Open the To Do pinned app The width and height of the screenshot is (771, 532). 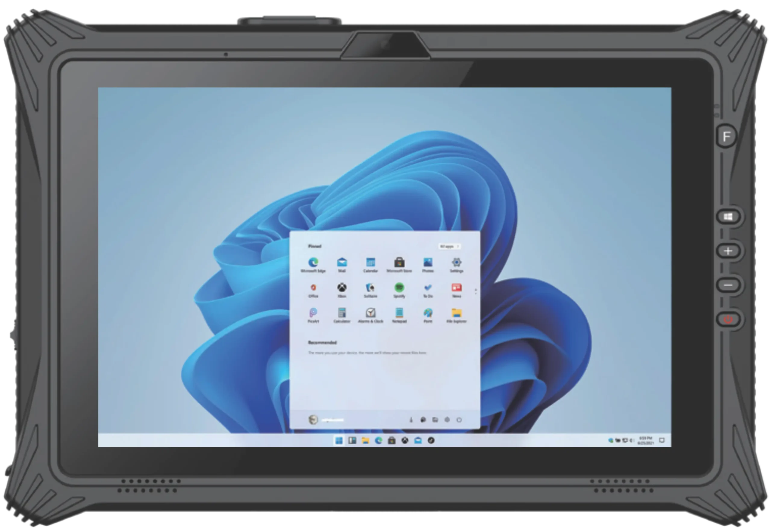428,290
